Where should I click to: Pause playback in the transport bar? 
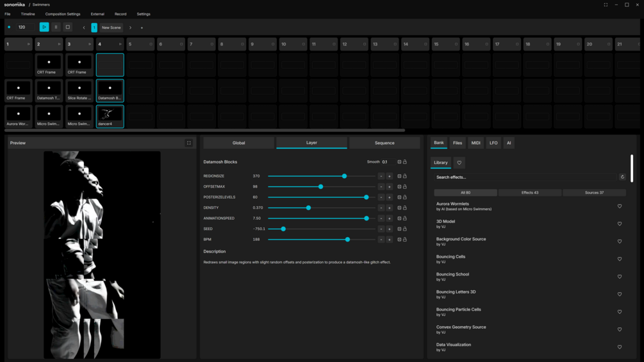[x=56, y=27]
